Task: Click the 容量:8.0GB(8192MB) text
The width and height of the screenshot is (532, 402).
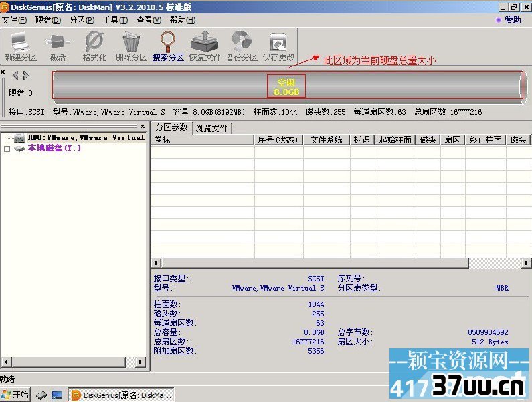Action: 209,112
